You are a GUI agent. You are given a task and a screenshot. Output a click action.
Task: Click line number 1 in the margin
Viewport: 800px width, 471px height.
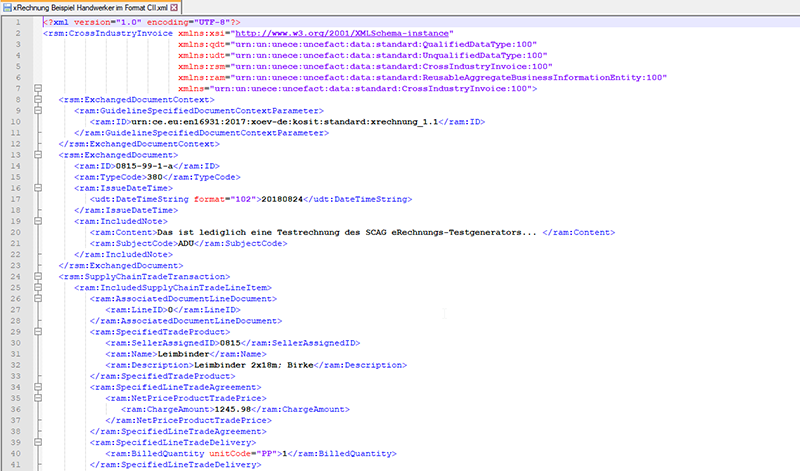pos(19,22)
